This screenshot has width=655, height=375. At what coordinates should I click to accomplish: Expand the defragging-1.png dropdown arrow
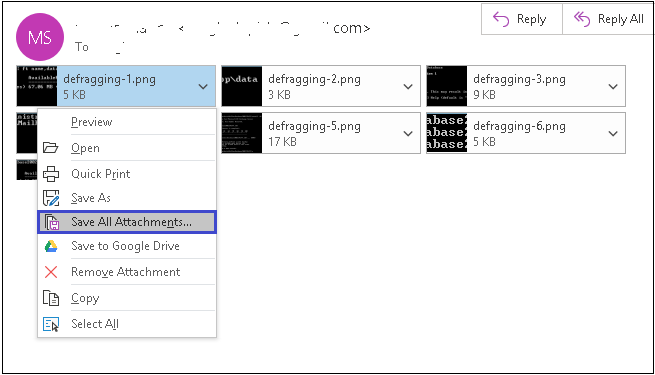pos(203,86)
